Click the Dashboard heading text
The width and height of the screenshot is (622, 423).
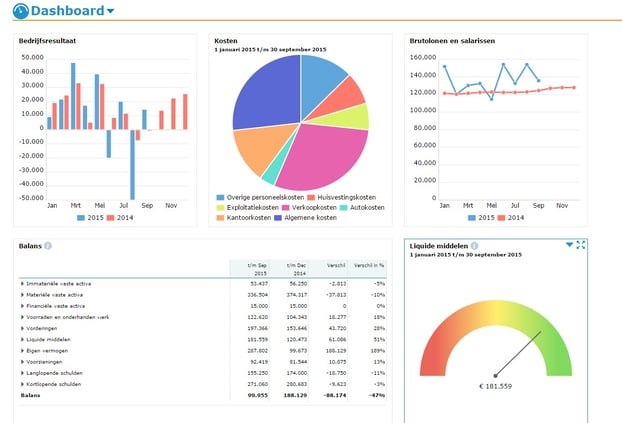pyautogui.click(x=67, y=11)
